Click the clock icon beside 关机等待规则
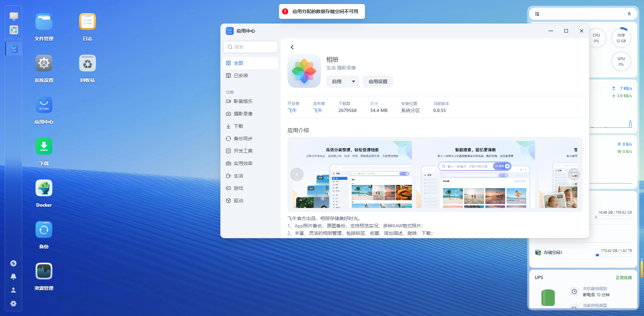The image size is (644, 316). [574, 292]
